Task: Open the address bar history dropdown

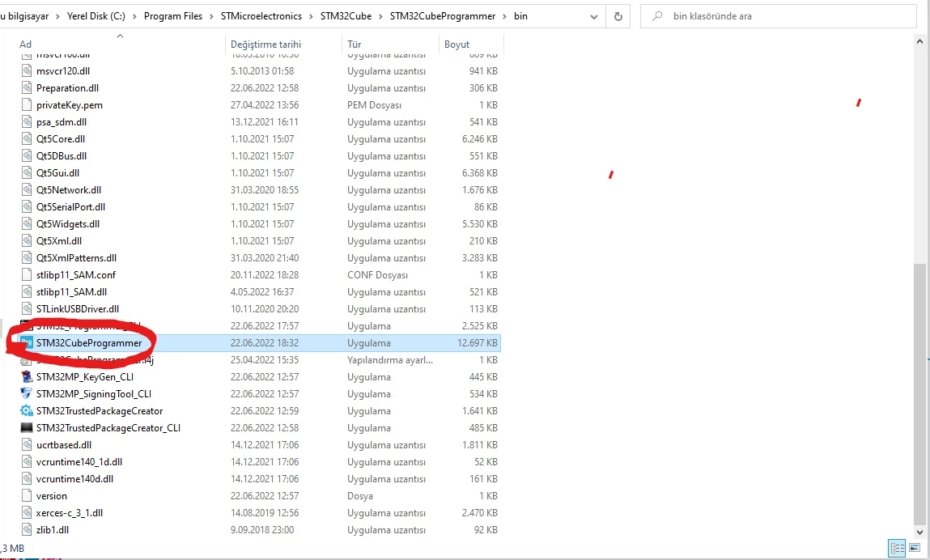Action: click(x=594, y=17)
